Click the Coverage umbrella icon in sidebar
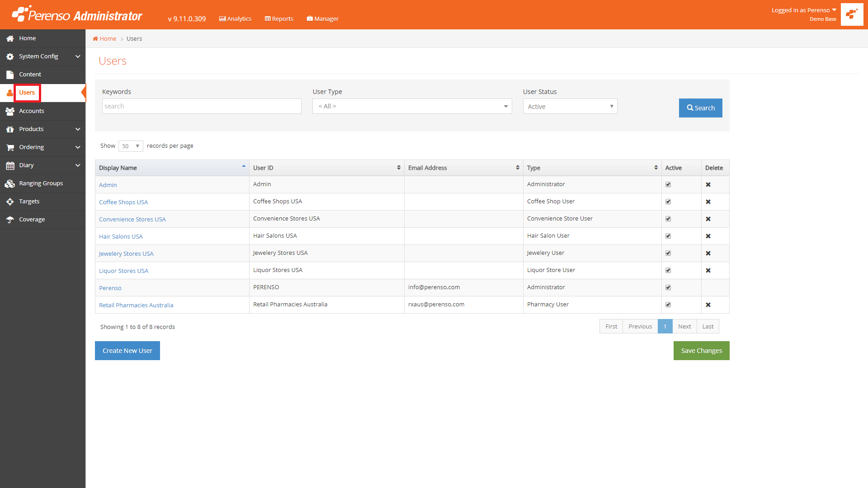 pos(9,220)
